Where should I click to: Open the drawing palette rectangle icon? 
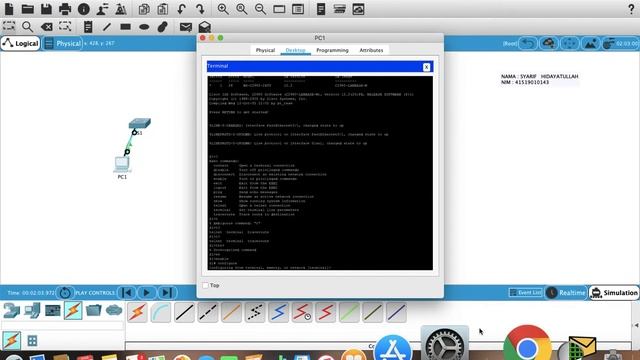tap(279, 9)
